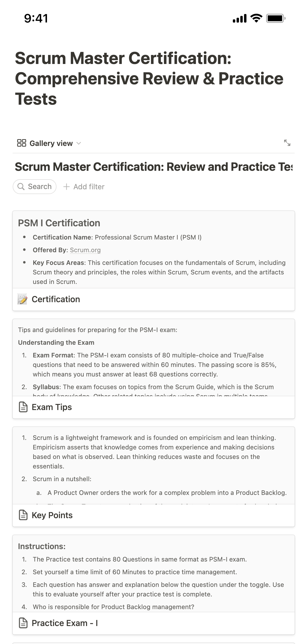Click the Gallery view grid icon
This screenshot has width=297, height=644.
point(21,143)
